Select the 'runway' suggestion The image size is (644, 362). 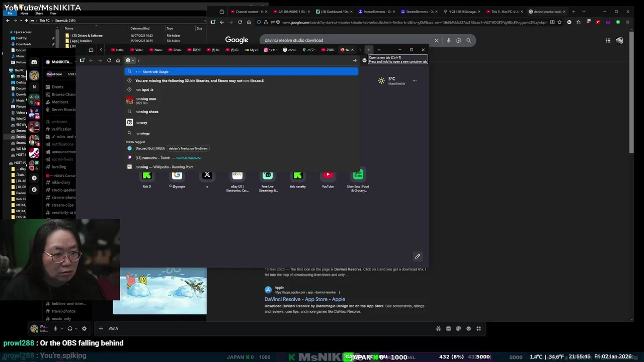242,122
